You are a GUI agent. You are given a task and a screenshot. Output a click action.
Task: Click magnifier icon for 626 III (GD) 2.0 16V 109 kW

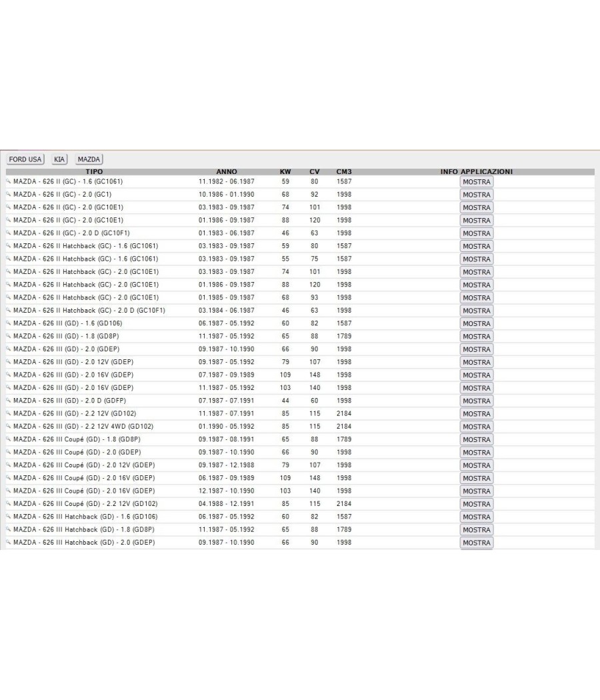click(9, 375)
